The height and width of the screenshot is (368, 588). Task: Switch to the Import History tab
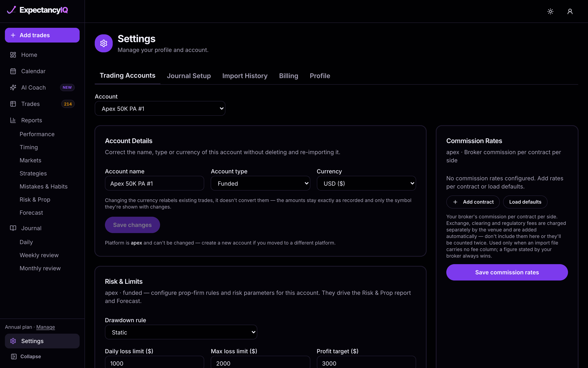[245, 76]
